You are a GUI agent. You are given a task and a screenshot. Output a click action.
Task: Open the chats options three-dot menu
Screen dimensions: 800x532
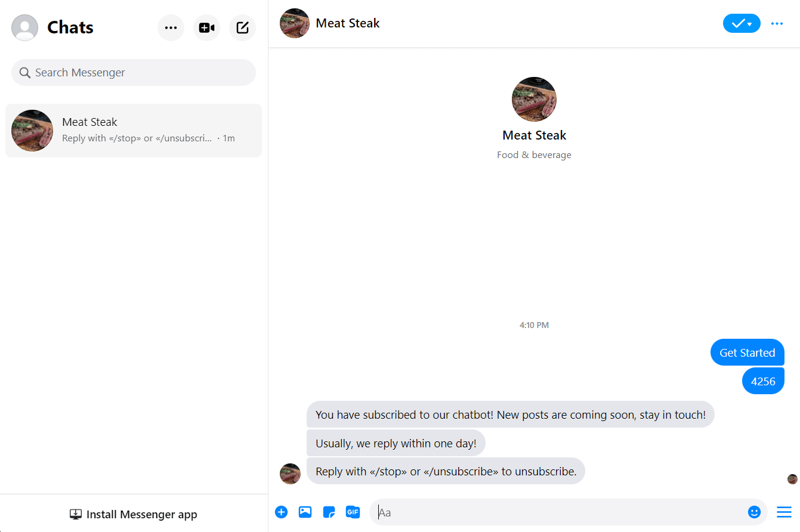(x=171, y=28)
